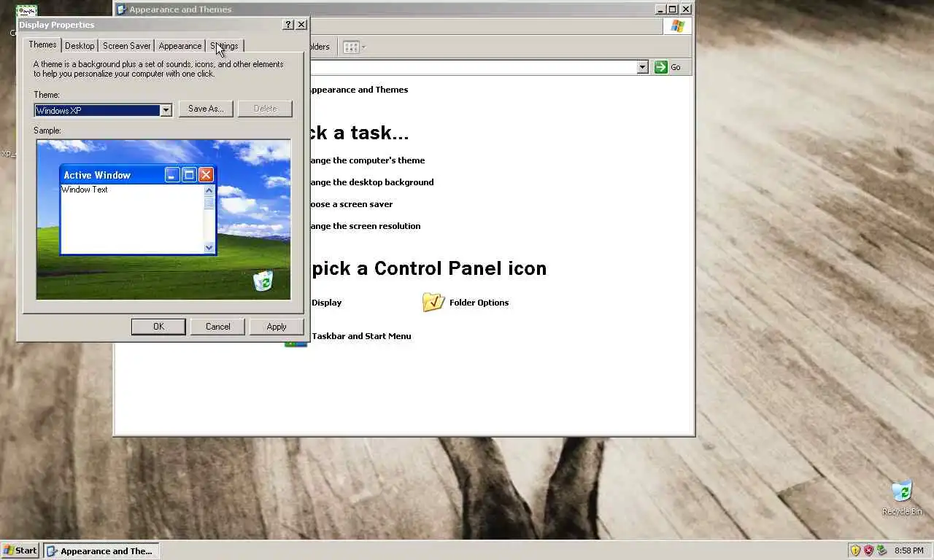Switch to the Settings tab
The width and height of the screenshot is (934, 560).
224,46
